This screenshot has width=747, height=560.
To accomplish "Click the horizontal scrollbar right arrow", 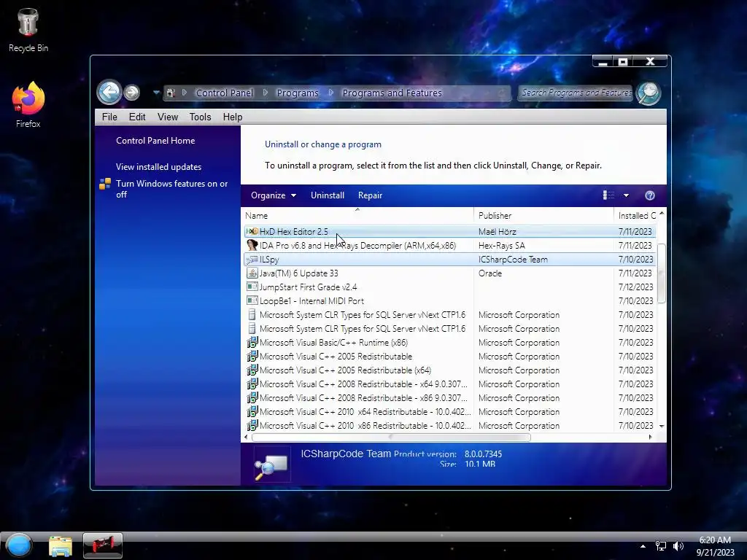I will click(650, 437).
